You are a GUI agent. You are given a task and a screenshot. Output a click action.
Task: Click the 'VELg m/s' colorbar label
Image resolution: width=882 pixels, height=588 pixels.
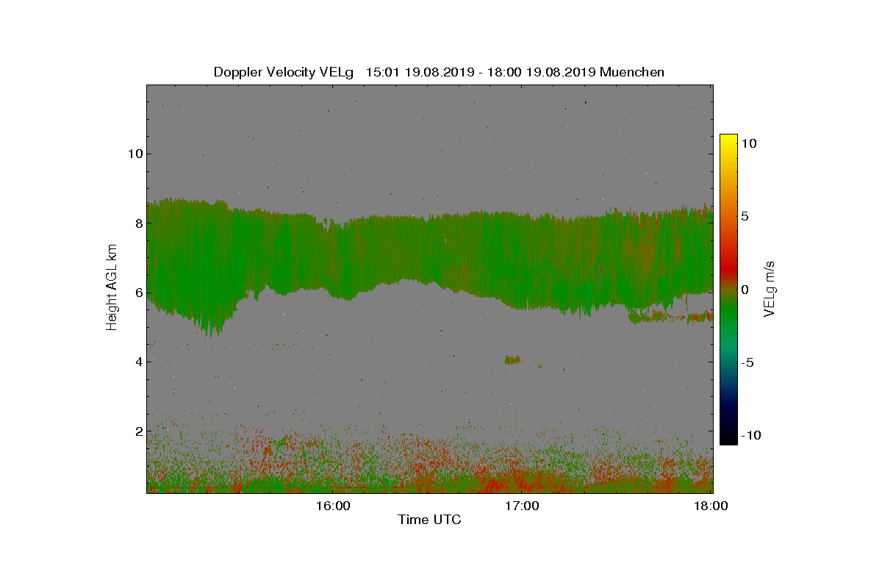click(769, 288)
